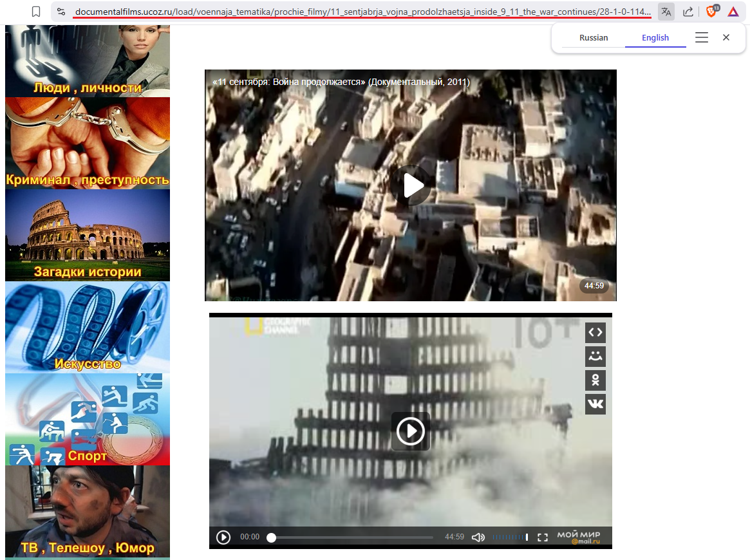
Task: Share lower video to Odnoklassniki
Action: [x=595, y=380]
